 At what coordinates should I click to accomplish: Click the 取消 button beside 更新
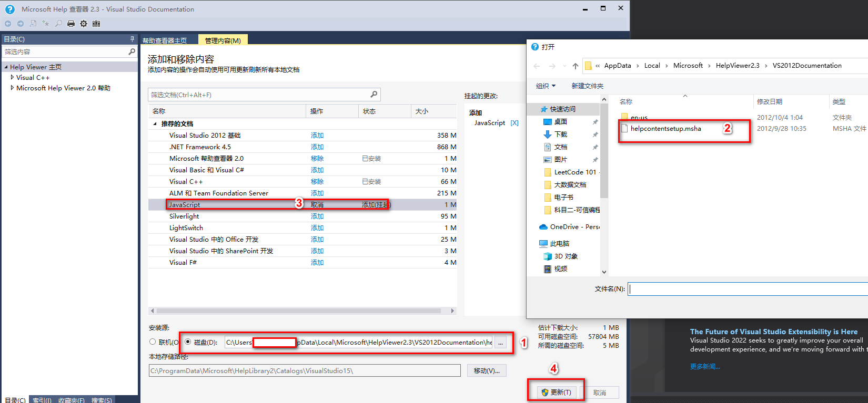point(600,392)
